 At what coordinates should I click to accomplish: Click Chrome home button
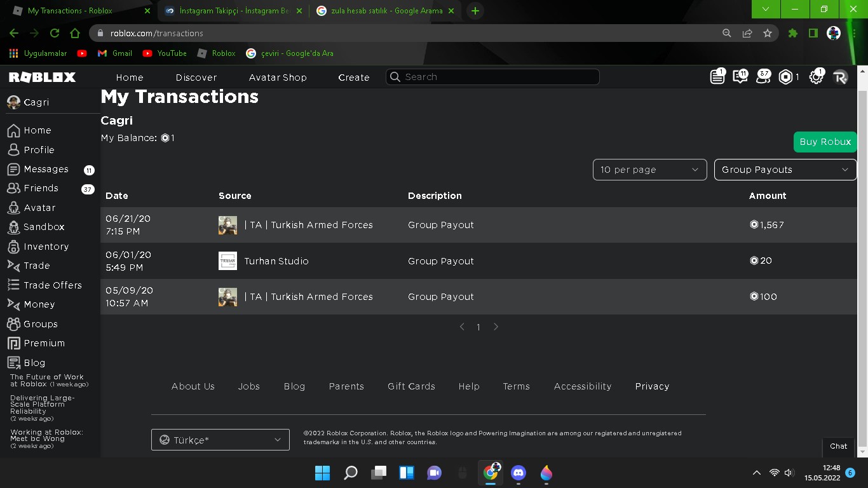(75, 33)
